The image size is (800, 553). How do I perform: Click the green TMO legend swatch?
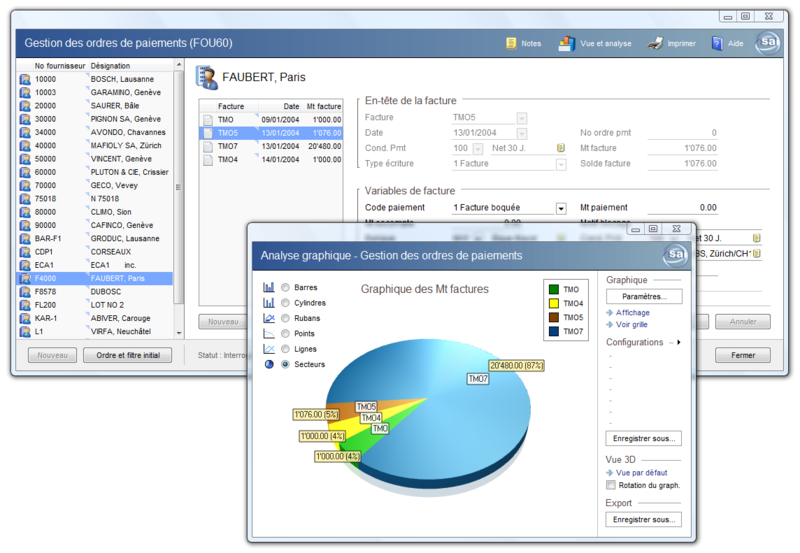coord(552,289)
